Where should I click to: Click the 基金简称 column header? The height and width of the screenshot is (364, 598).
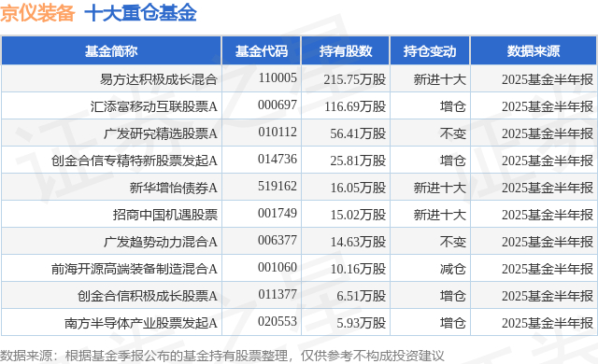point(111,51)
